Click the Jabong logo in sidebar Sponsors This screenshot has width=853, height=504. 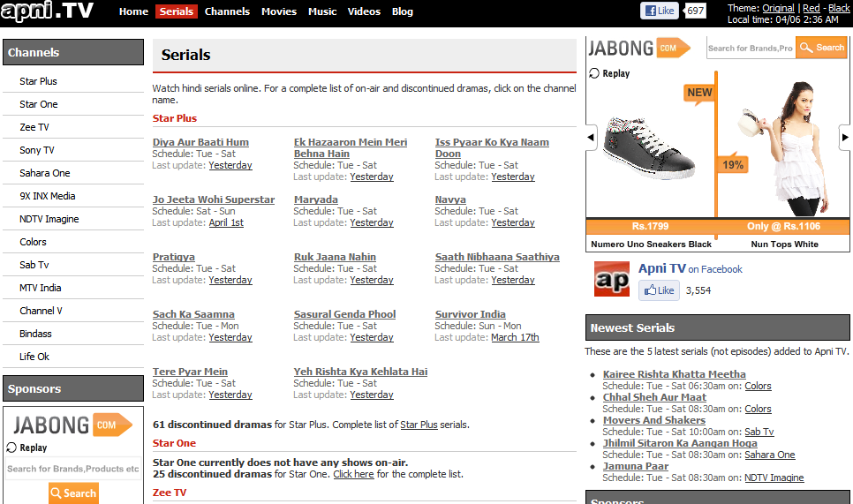(x=73, y=425)
